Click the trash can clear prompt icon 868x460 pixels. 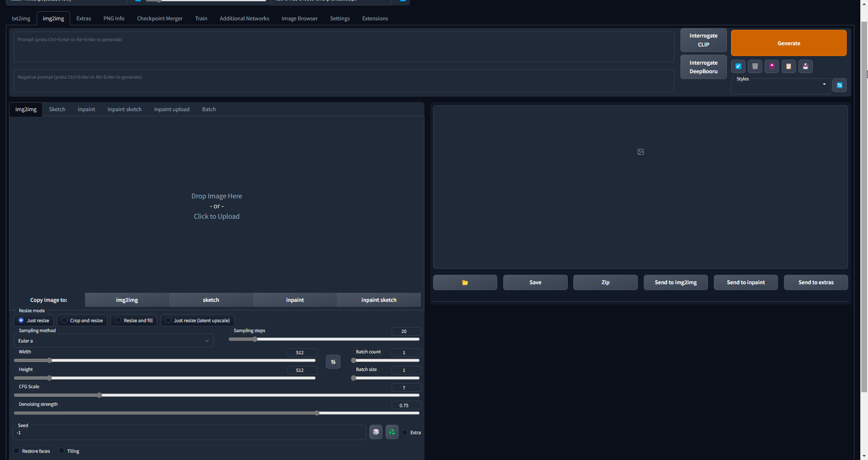755,66
